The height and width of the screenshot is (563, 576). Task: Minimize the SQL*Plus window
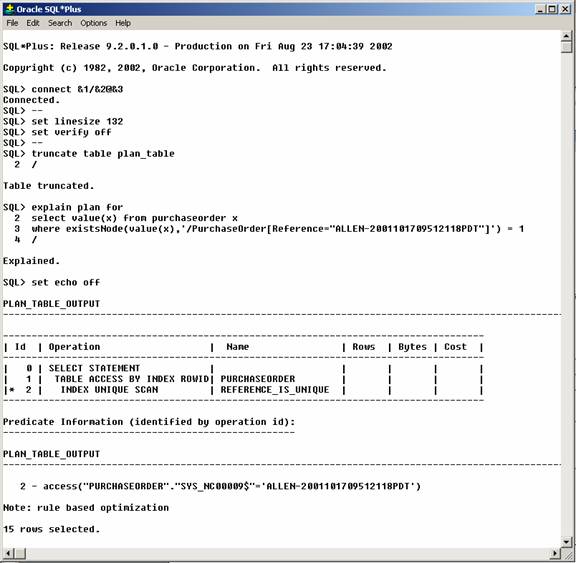540,9
